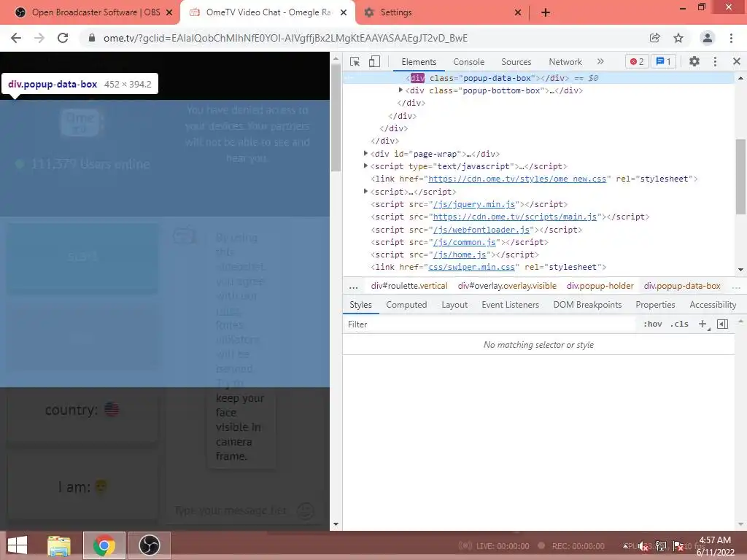
Task: Open the Properties tab in the Styles pane
Action: [655, 305]
